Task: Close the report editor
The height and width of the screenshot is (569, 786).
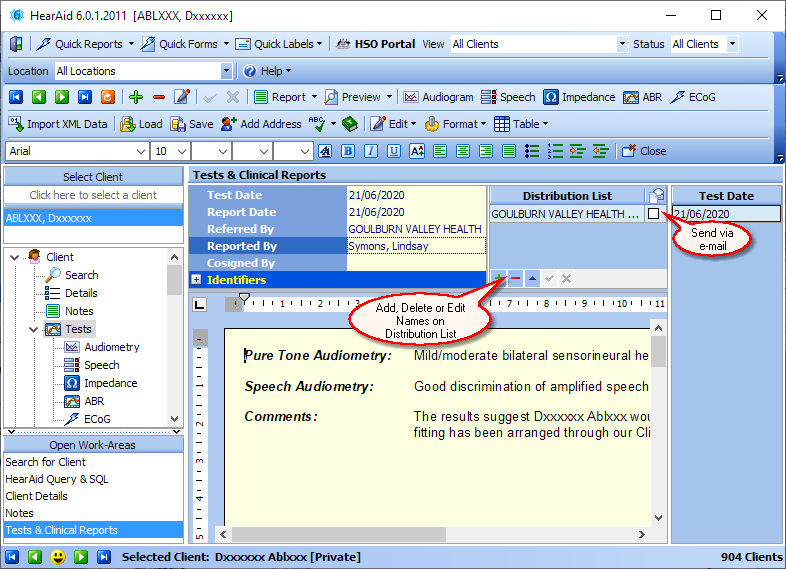Action: [x=644, y=151]
